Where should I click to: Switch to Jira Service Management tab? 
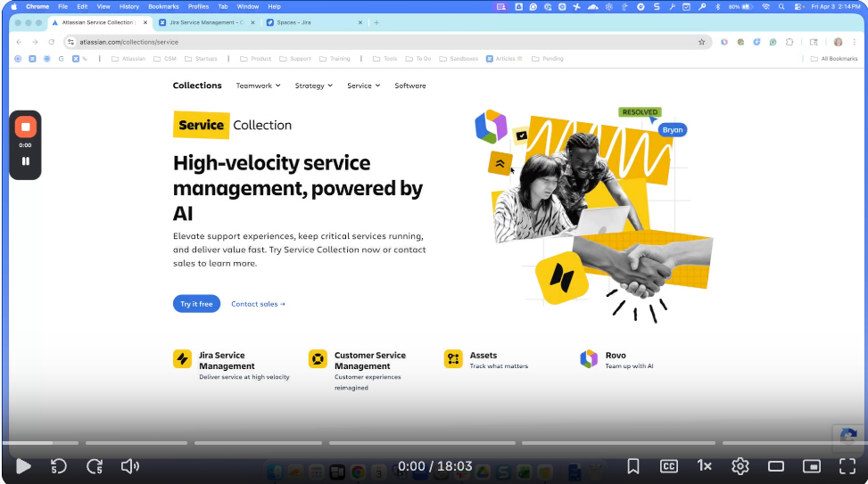click(x=206, y=22)
